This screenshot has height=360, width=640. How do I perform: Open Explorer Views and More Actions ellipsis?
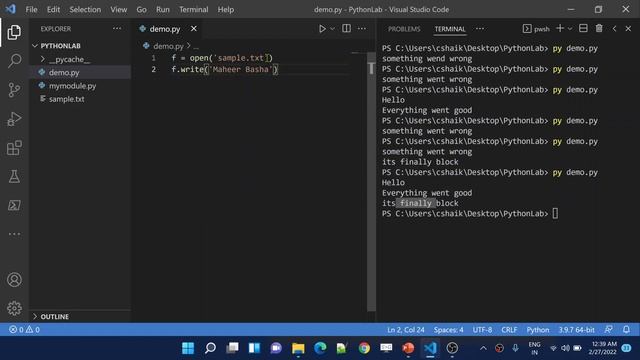point(117,29)
